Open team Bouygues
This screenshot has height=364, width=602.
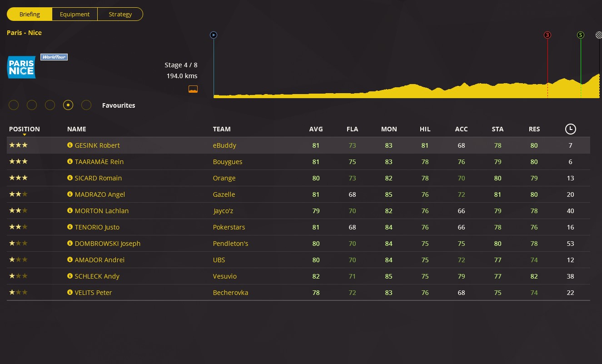click(228, 162)
